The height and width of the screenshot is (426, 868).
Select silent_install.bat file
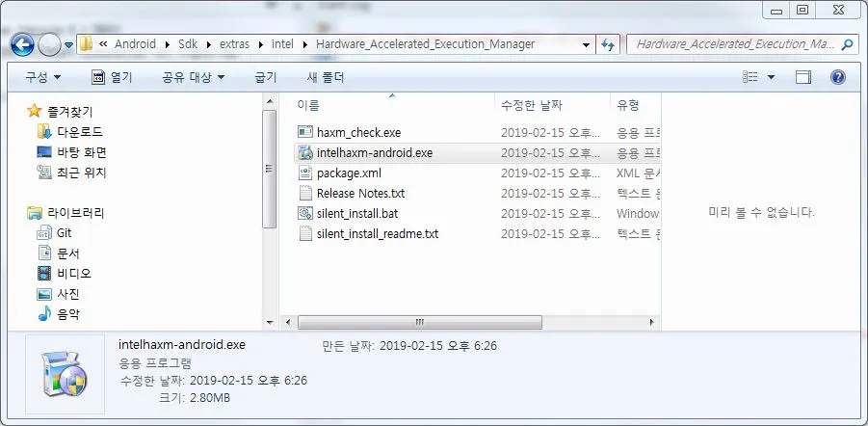(x=357, y=213)
